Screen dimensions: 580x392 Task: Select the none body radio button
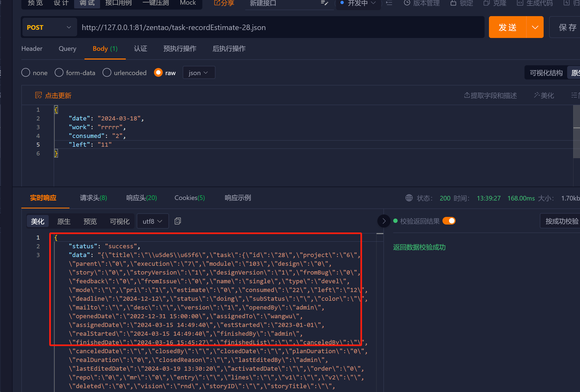click(26, 73)
